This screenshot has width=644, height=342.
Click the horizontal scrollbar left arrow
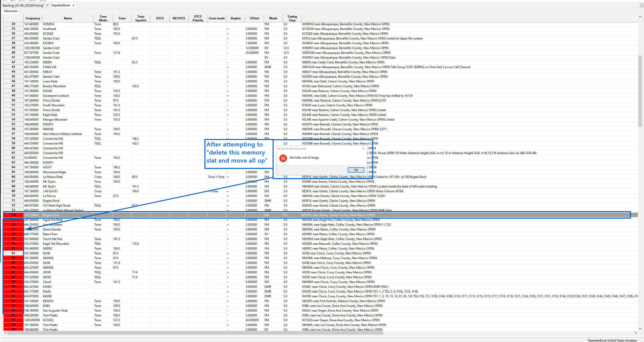point(5,333)
